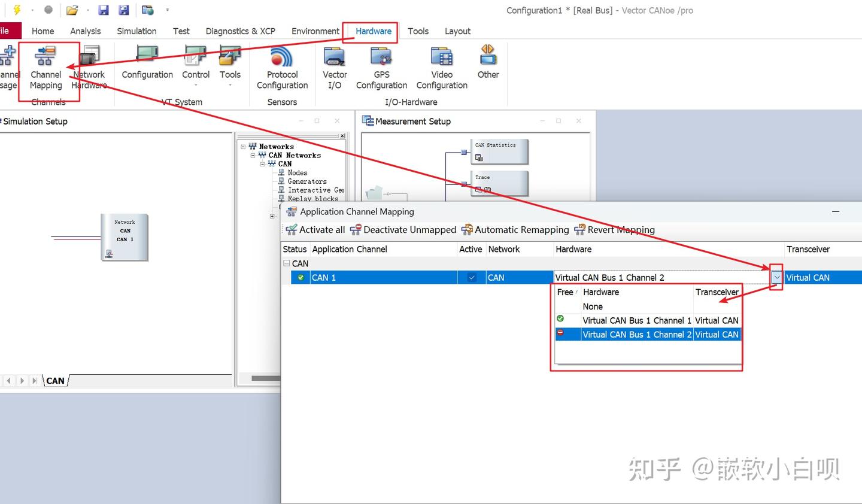Open Vector I/O hardware settings

coord(335,68)
